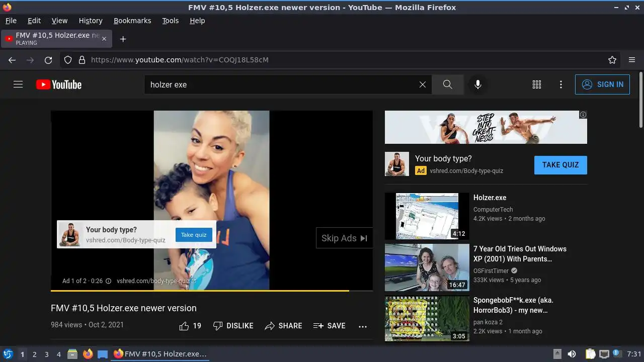Screen dimensions: 644x362
Task: Open Firefox application menu
Action: tap(632, 60)
